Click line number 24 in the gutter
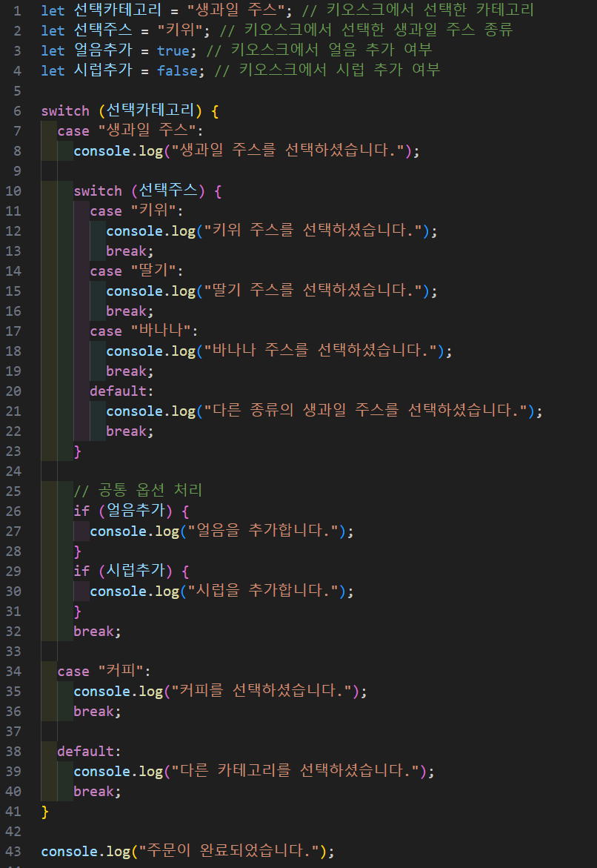The width and height of the screenshot is (597, 868). tap(13, 471)
